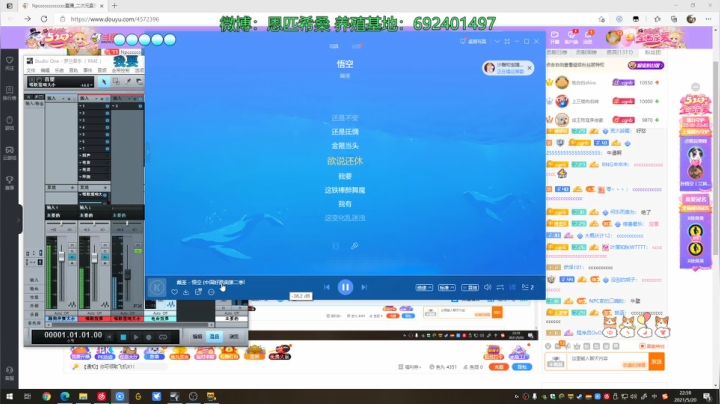This screenshot has height=404, width=720.
Task: Open the 排行榜 ranking icon in Douyu sidebar
Action: [10, 93]
